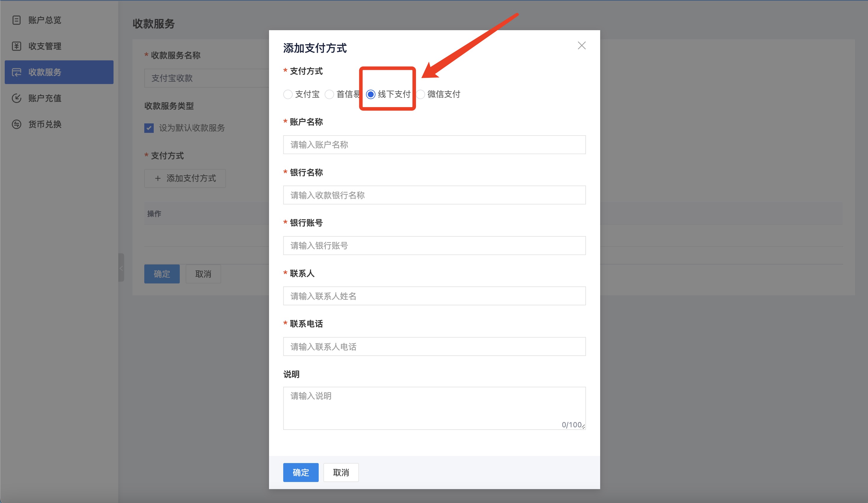
Task: Click the 添加支付方式 dialog title
Action: 315,48
